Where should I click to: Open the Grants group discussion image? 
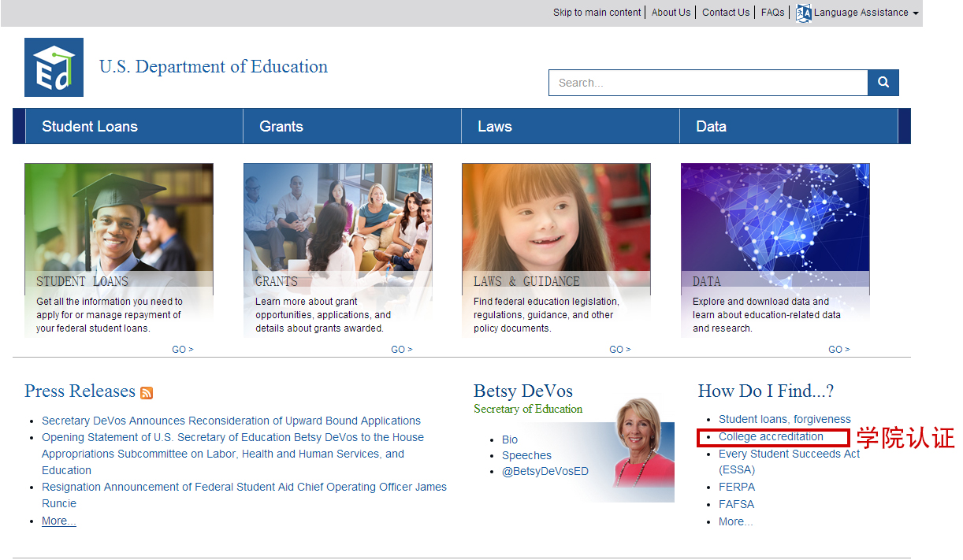[x=337, y=217]
